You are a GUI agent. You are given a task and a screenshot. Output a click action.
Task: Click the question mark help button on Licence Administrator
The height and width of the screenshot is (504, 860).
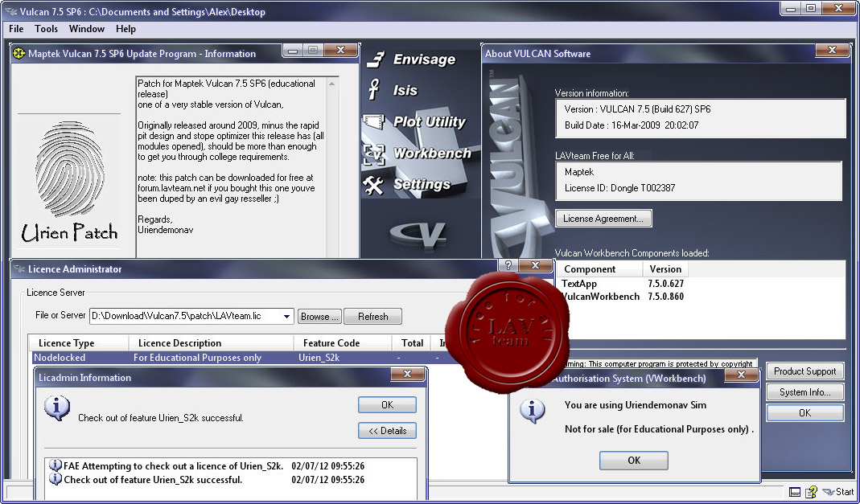tap(508, 265)
